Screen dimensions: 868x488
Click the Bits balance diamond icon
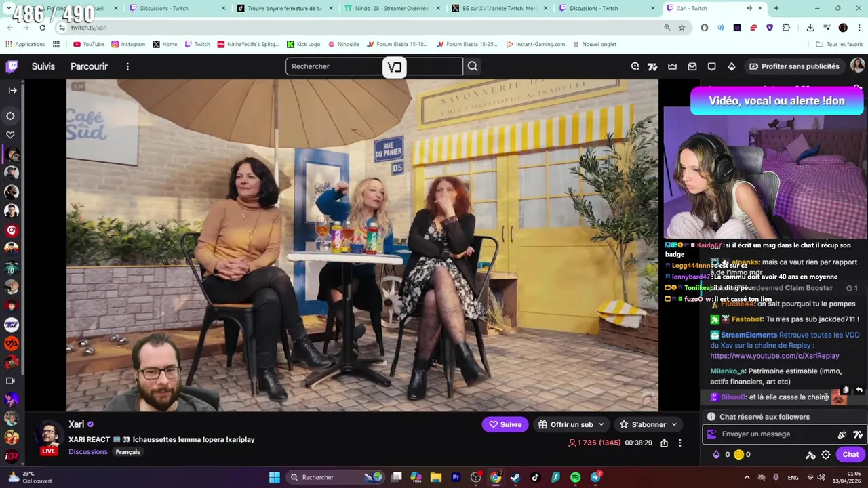pos(716,455)
